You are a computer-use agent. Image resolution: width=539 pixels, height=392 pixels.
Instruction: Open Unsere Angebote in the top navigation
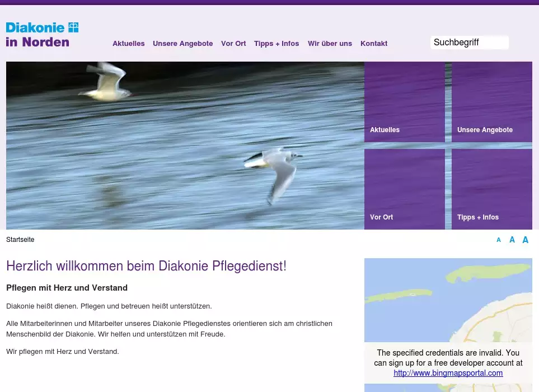(x=182, y=44)
